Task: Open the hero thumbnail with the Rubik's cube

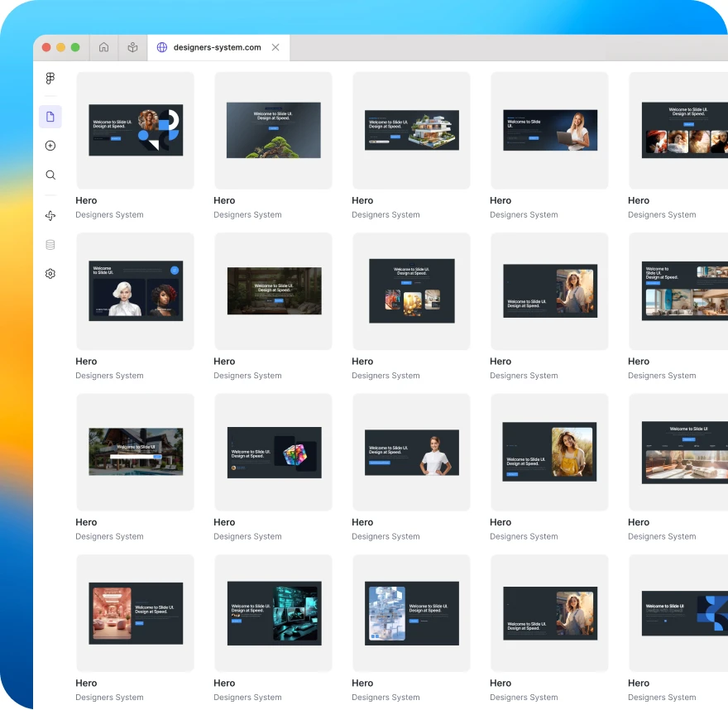Action: click(x=273, y=452)
